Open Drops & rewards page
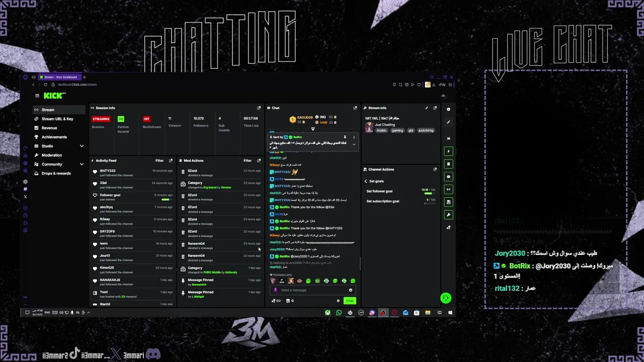644x362 pixels. [59, 173]
